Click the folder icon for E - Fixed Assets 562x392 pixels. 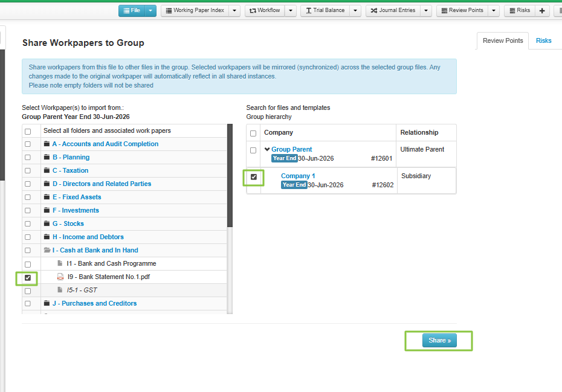coord(47,198)
